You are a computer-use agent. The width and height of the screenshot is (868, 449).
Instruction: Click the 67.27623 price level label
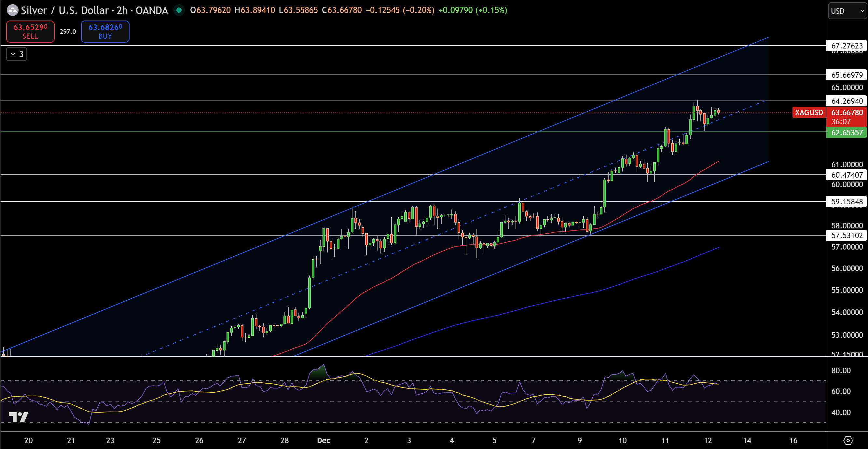click(x=846, y=46)
